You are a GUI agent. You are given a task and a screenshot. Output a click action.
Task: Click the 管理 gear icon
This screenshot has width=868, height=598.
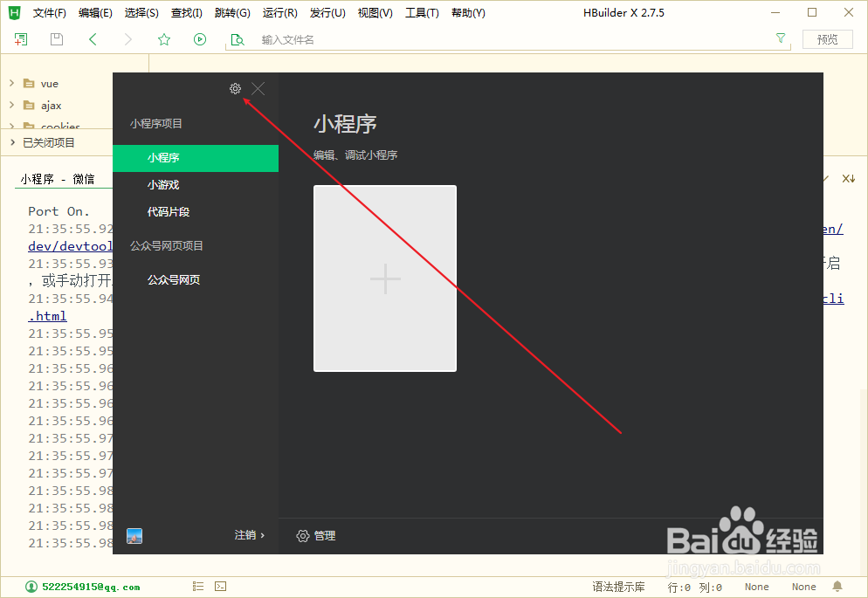tap(303, 535)
